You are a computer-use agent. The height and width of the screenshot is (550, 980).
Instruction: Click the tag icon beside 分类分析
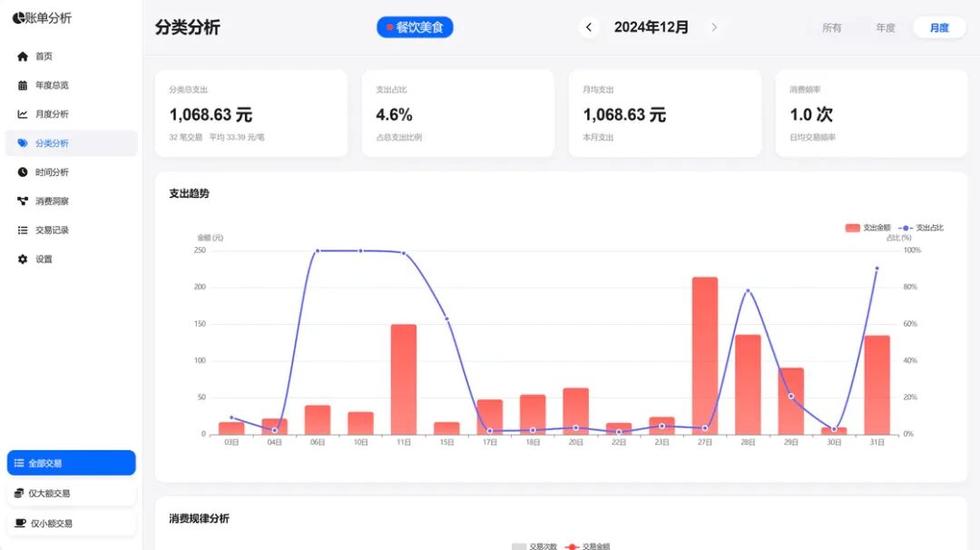(x=23, y=143)
